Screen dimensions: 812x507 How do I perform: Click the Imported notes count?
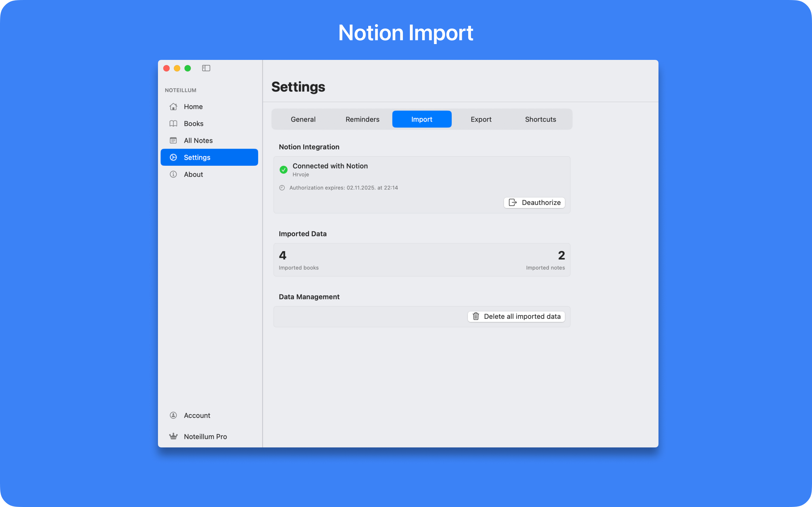(x=561, y=255)
